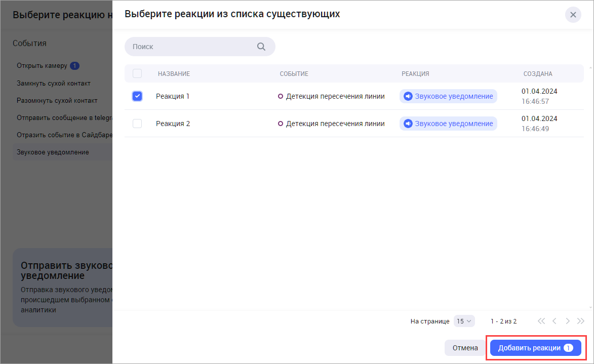Open the per-page count dropdown

(x=464, y=321)
